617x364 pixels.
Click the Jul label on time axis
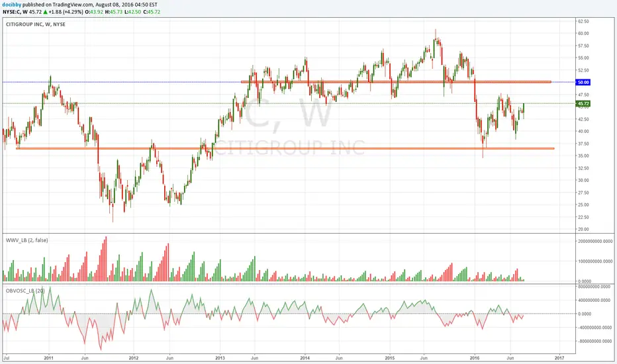click(x=6, y=358)
